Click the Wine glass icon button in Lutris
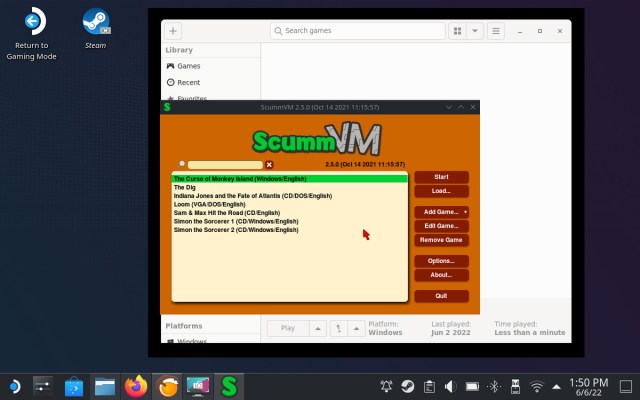The image size is (640, 400). [x=339, y=329]
